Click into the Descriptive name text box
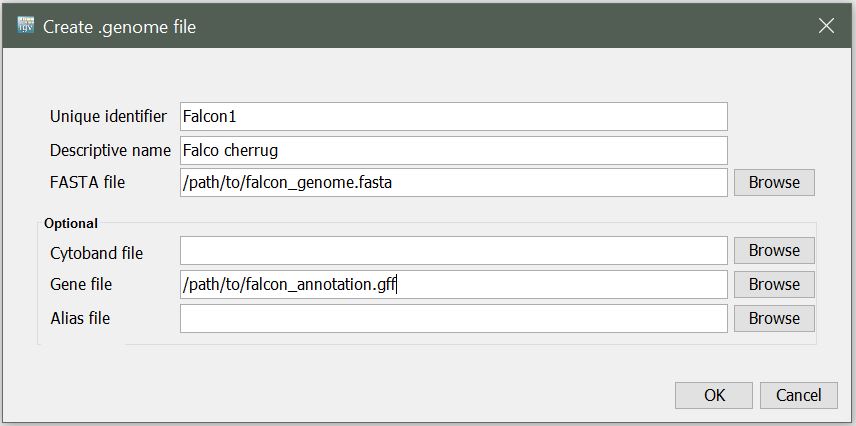The image size is (856, 426). tap(453, 150)
